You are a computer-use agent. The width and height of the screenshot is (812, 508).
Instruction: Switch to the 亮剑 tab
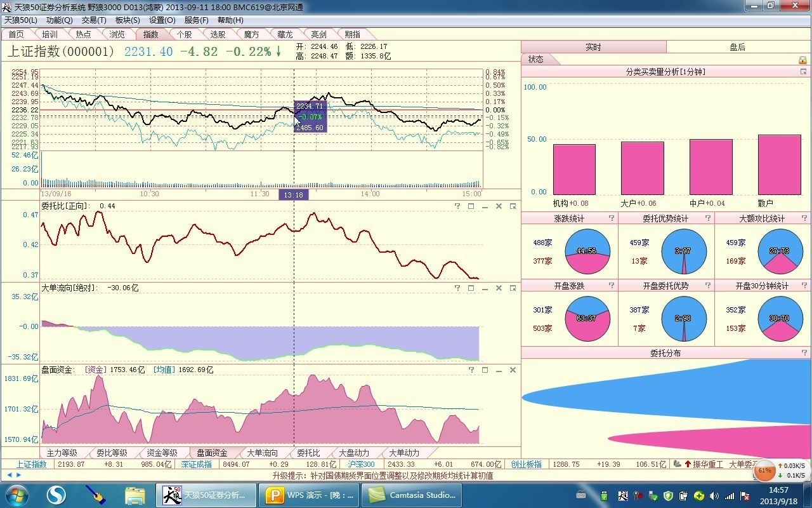(319, 34)
